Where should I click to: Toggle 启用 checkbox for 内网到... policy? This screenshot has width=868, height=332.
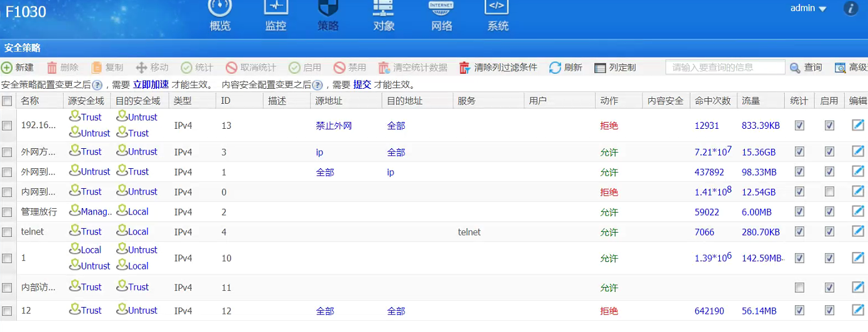829,192
